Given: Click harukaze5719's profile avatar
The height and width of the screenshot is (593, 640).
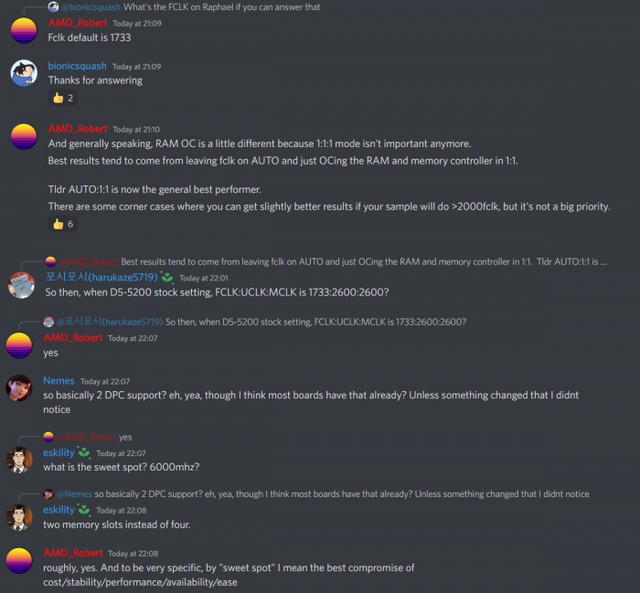Looking at the screenshot, I should click(21, 285).
